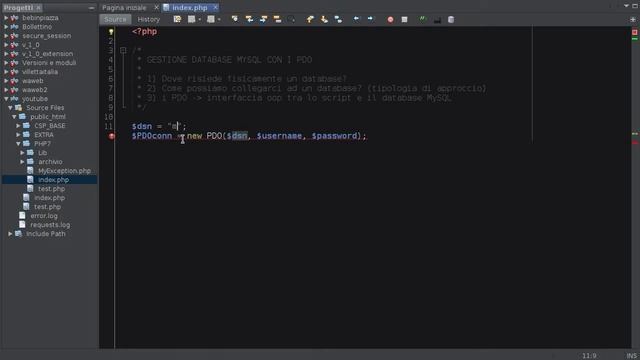Select the archivio folder
640x360 pixels.
pyautogui.click(x=50, y=162)
